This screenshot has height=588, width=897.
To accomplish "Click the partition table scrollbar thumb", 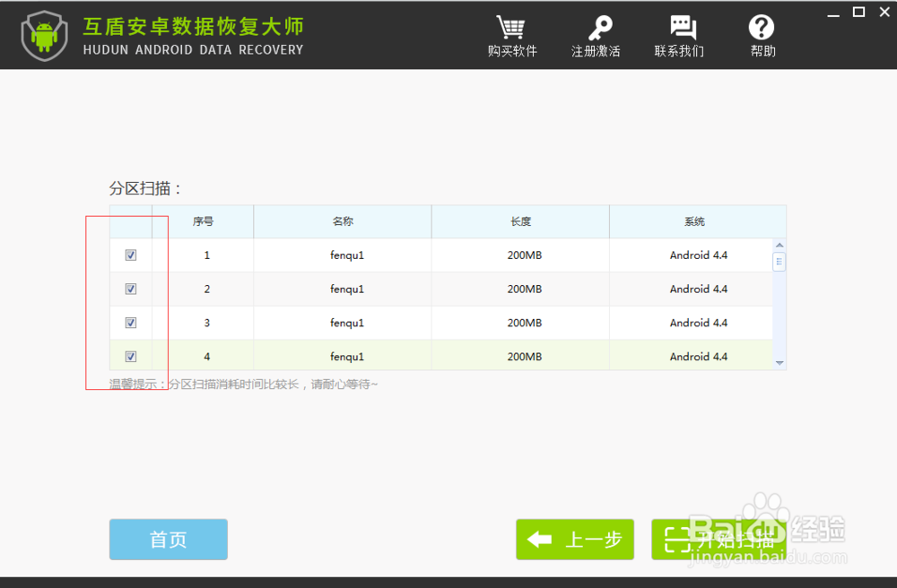I will click(x=779, y=262).
